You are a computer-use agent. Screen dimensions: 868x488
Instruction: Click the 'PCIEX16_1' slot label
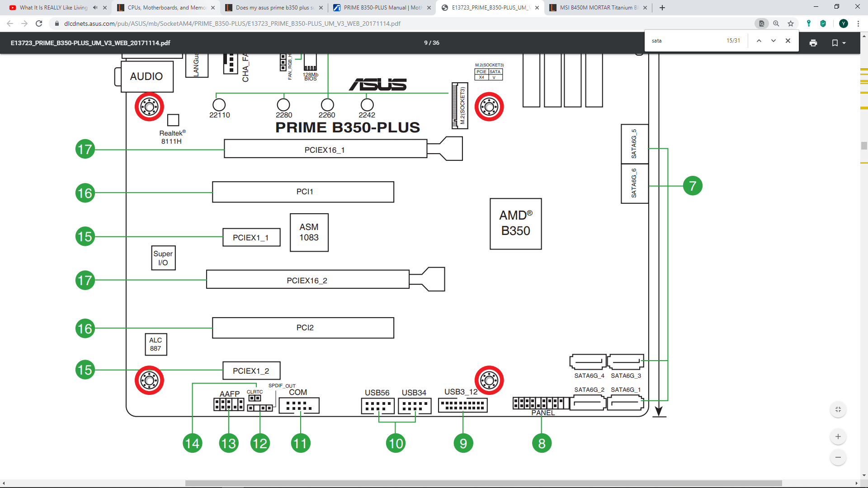pyautogui.click(x=325, y=150)
